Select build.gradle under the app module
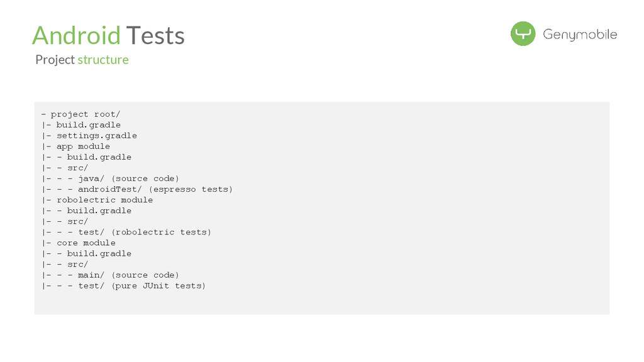Viewport: 644px width, 362px height. [x=99, y=157]
